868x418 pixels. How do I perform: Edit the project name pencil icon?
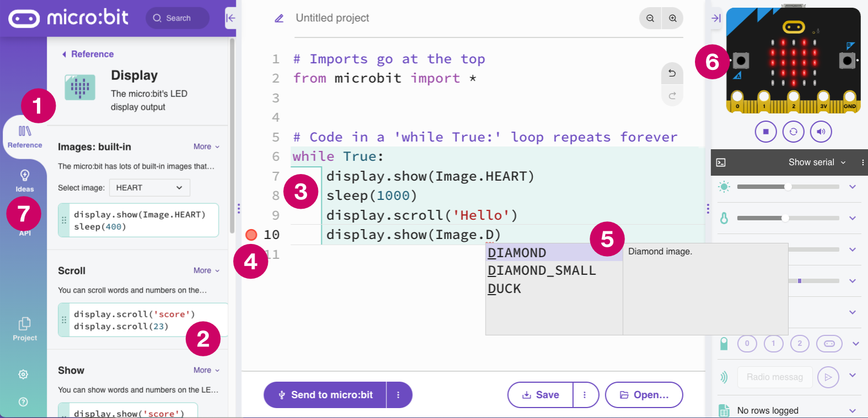pyautogui.click(x=279, y=18)
